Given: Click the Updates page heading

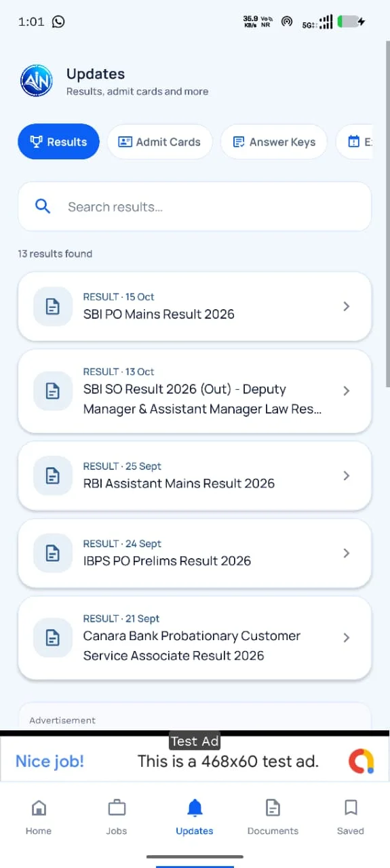Looking at the screenshot, I should coord(96,74).
